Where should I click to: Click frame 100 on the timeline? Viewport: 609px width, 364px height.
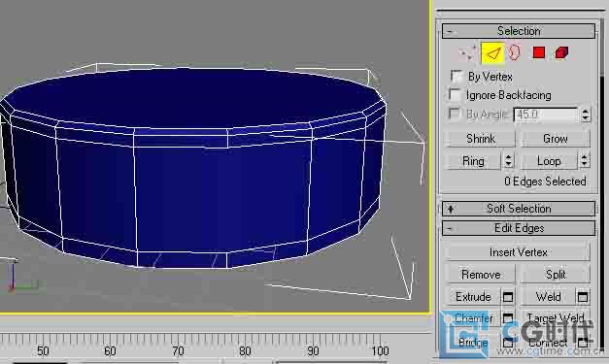tap(380, 351)
